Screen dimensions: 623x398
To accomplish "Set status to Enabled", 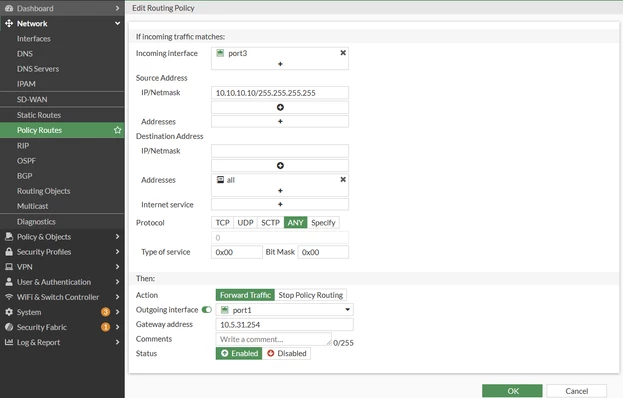I will pos(239,354).
